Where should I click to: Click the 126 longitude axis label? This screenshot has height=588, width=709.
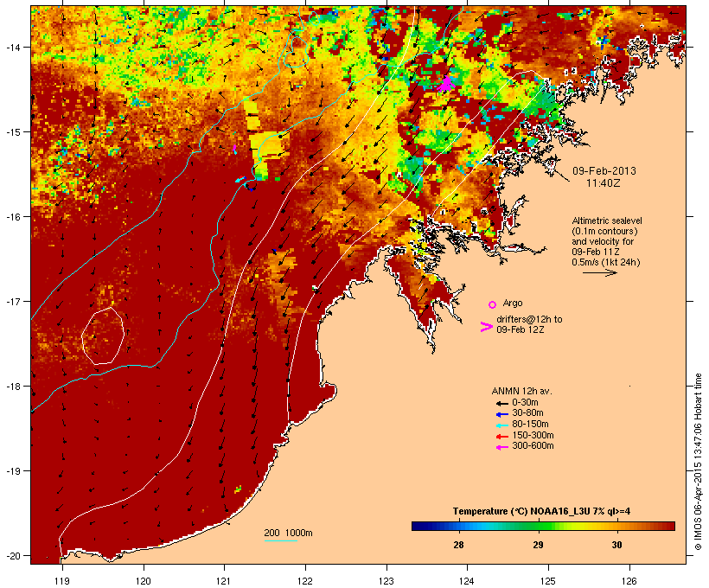coord(629,581)
